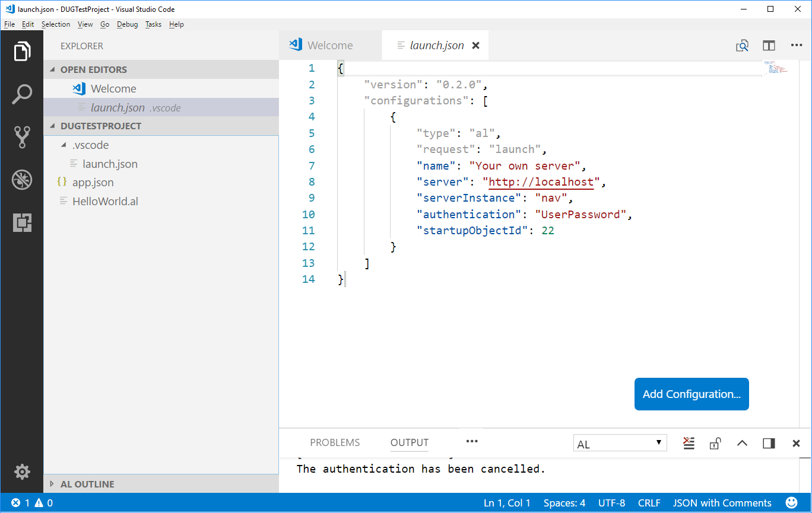
Task: Click the errors count in status bar
Action: pyautogui.click(x=21, y=503)
